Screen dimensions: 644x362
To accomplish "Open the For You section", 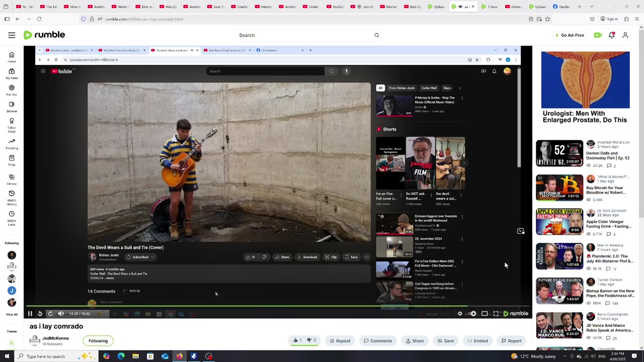I will click(x=12, y=90).
